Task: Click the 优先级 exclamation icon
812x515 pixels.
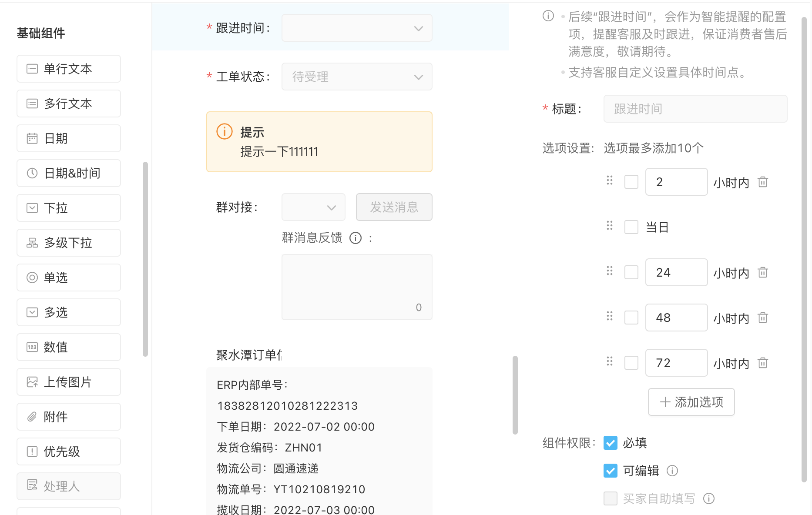Action: click(32, 451)
